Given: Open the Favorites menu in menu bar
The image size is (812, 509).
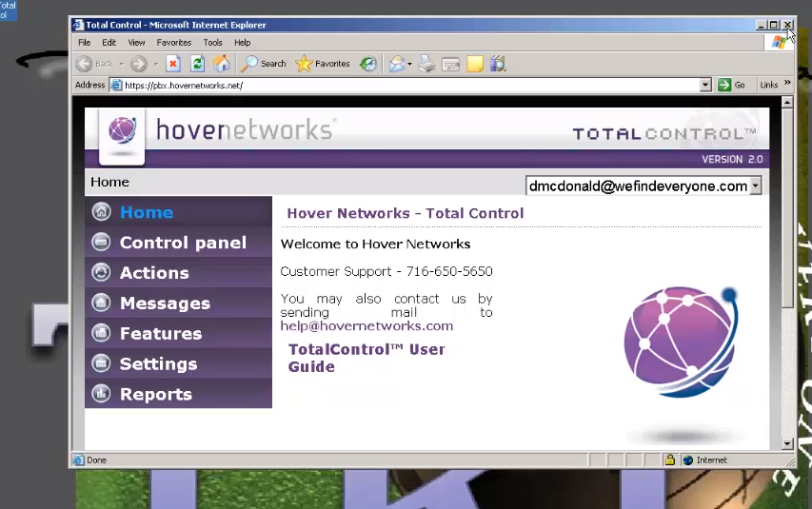Looking at the screenshot, I should pos(174,43).
